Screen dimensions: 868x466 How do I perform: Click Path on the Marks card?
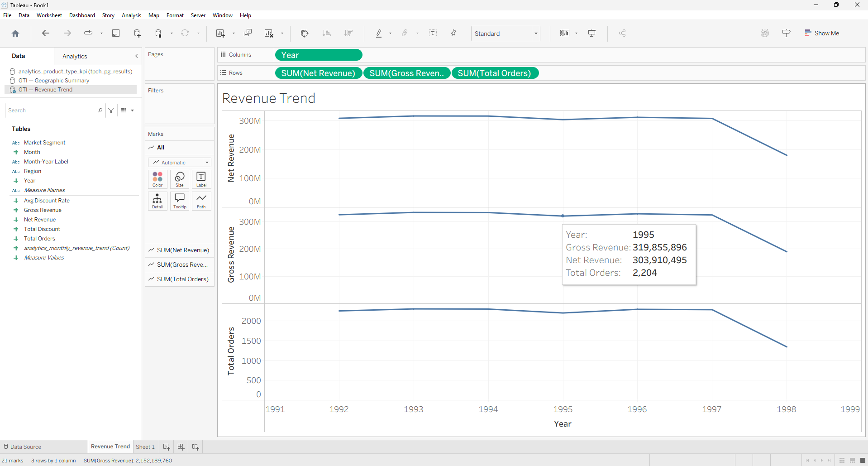pos(201,201)
